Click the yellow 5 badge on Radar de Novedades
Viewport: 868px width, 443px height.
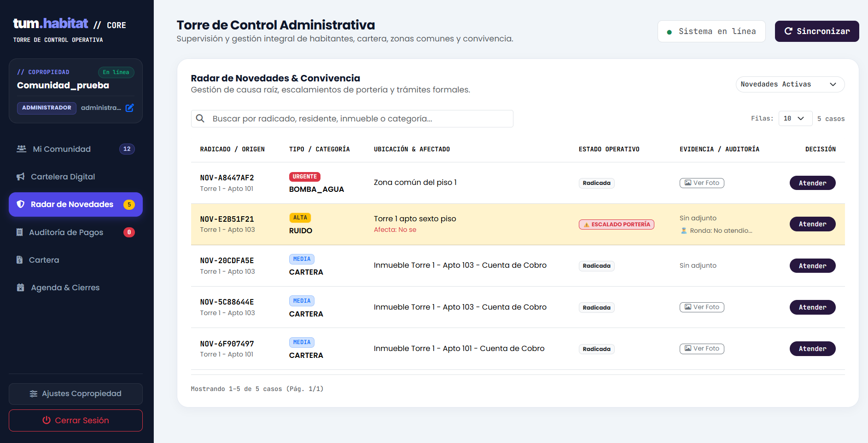pyautogui.click(x=129, y=204)
